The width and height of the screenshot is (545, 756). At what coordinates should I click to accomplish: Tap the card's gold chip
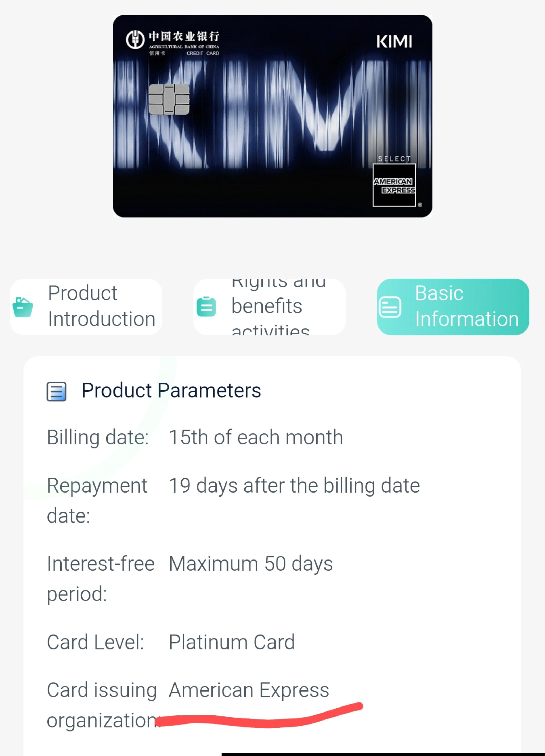169,99
